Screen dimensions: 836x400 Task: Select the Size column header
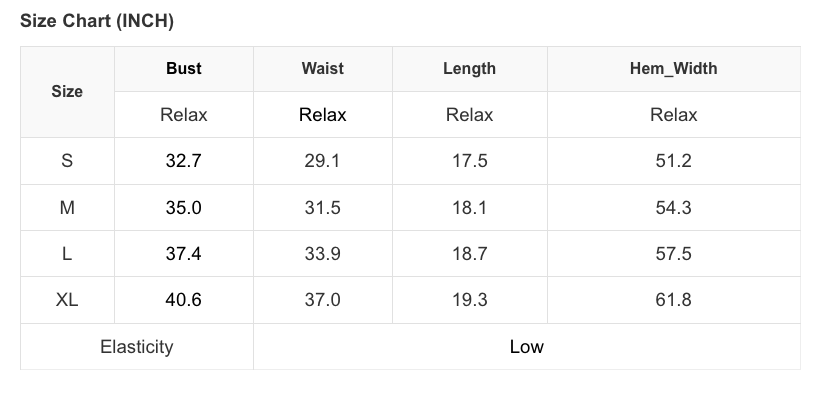[67, 91]
